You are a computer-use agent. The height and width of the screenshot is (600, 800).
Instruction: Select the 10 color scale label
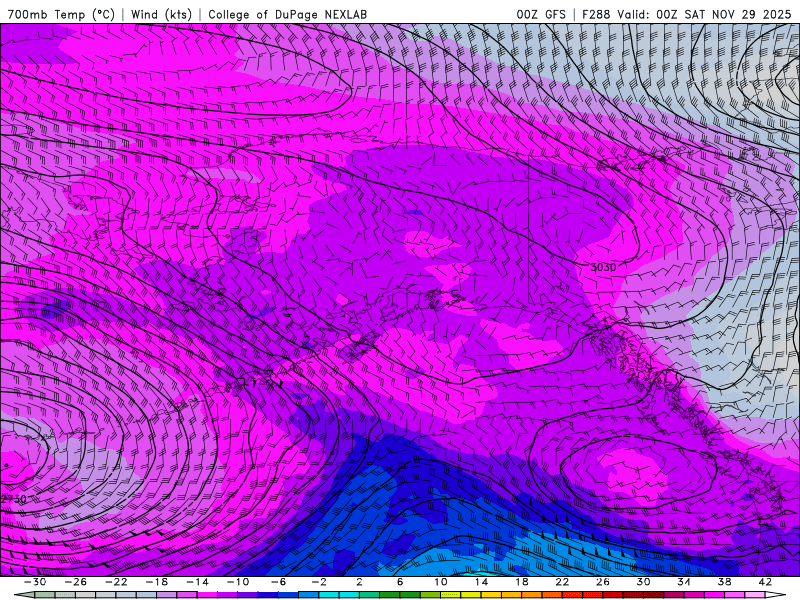(x=441, y=582)
